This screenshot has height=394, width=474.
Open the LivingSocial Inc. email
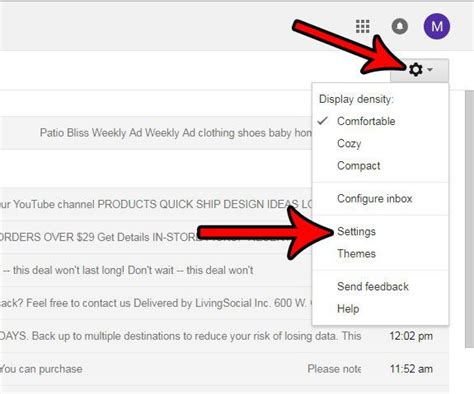point(156,303)
